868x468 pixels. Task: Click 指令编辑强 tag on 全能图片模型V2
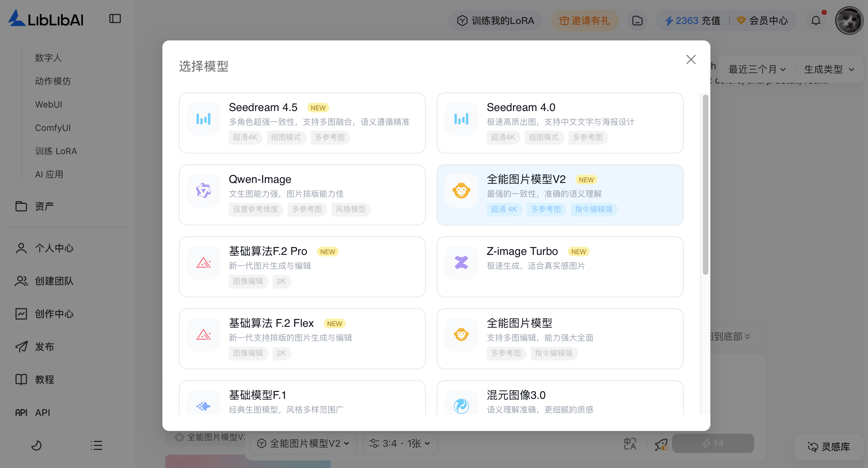click(594, 209)
